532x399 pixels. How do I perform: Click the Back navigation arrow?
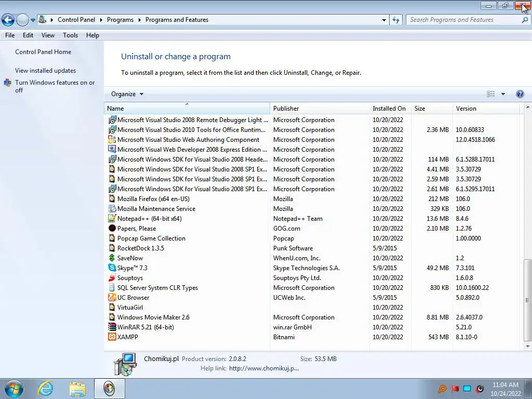click(x=8, y=20)
